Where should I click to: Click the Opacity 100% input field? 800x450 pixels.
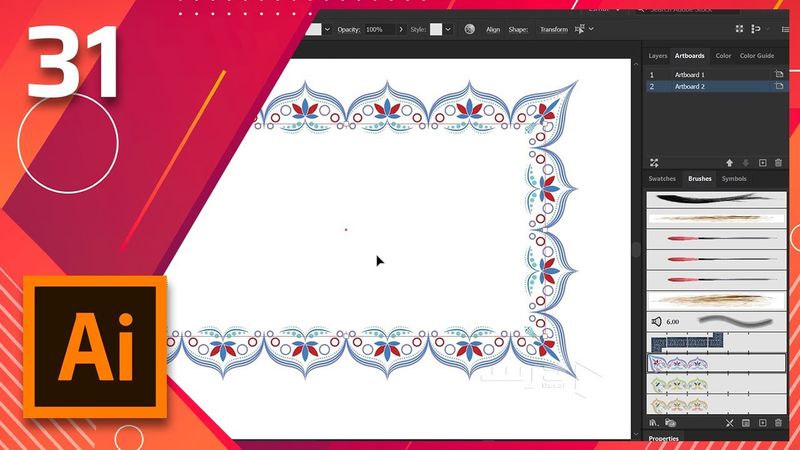tap(379, 29)
